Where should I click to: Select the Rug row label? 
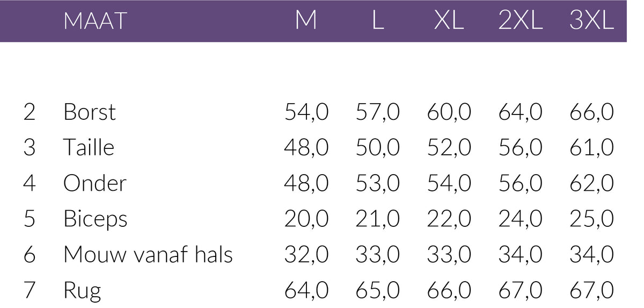click(82, 291)
